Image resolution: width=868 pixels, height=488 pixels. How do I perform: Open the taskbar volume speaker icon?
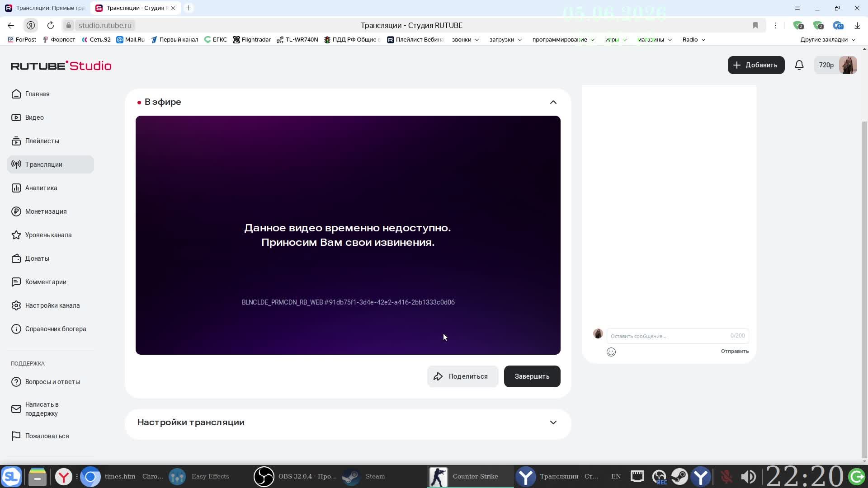click(748, 476)
